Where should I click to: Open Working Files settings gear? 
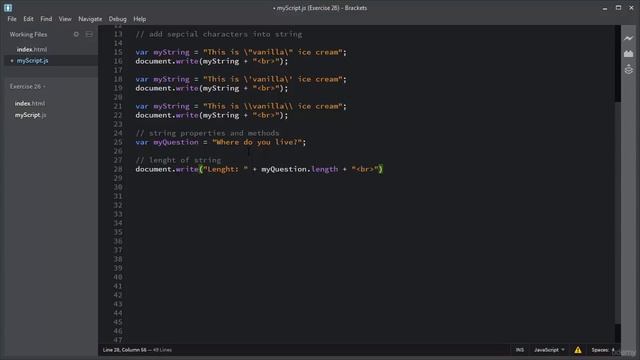point(76,34)
